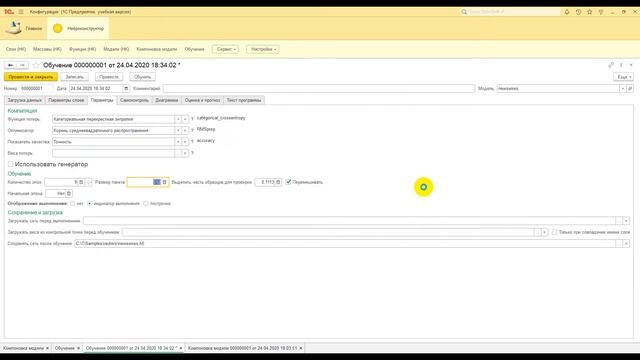Expand the Оптимизатор dropdown arrow

pyautogui.click(x=178, y=131)
